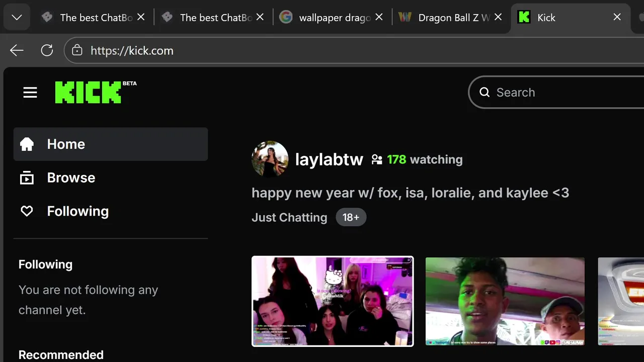Open the Just Chatting category
The image size is (644, 362).
[x=289, y=217]
